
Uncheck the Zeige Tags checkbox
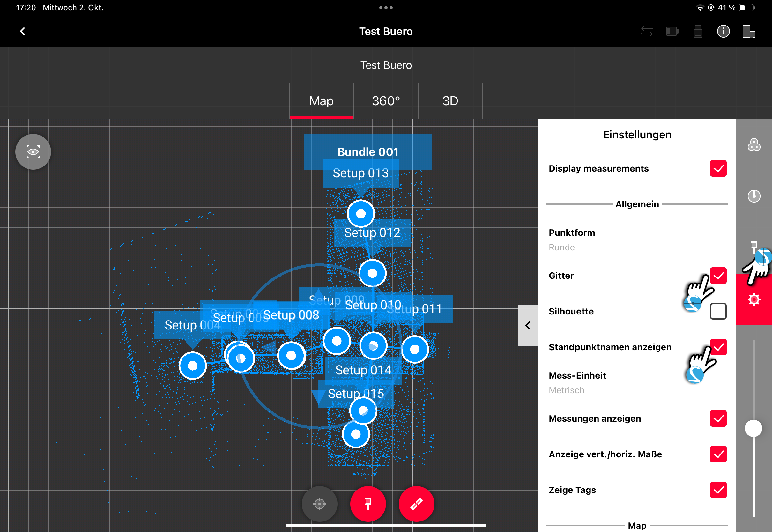click(718, 490)
